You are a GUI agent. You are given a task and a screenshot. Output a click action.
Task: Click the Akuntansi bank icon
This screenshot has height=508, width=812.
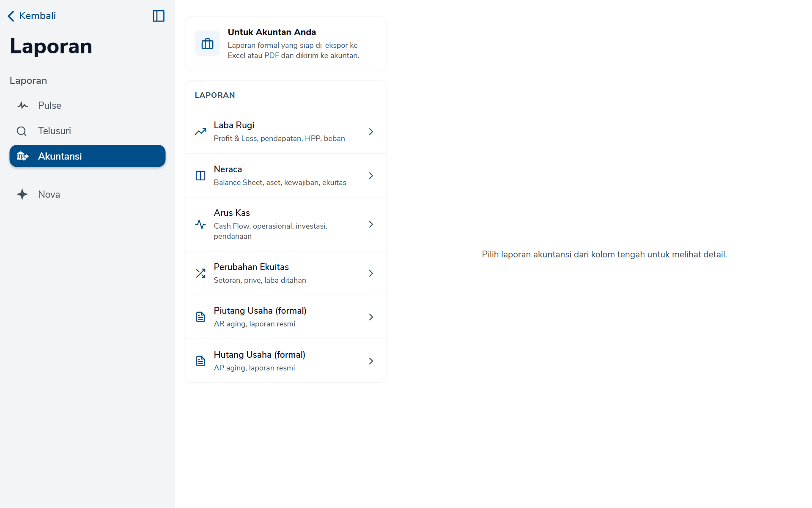click(22, 156)
